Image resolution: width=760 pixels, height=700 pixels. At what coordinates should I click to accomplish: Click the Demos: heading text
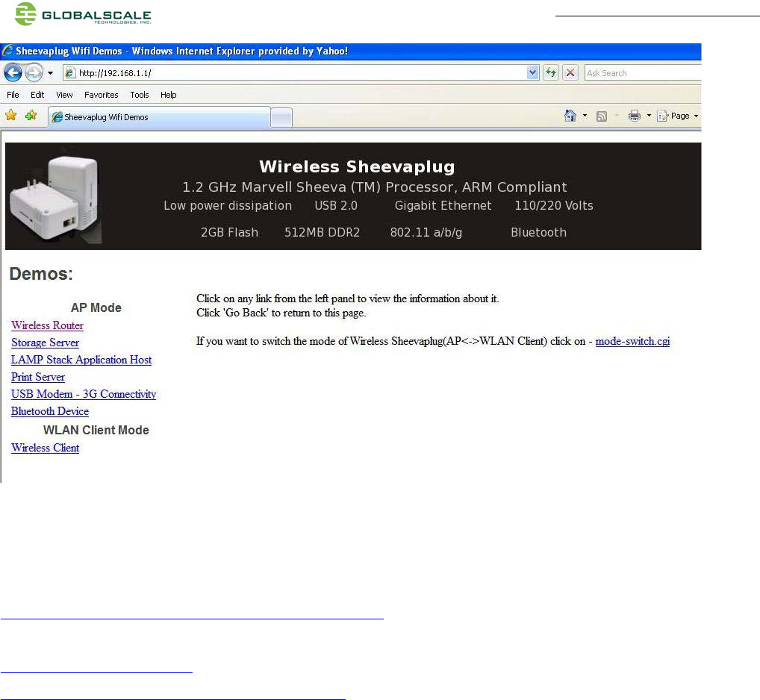point(41,274)
